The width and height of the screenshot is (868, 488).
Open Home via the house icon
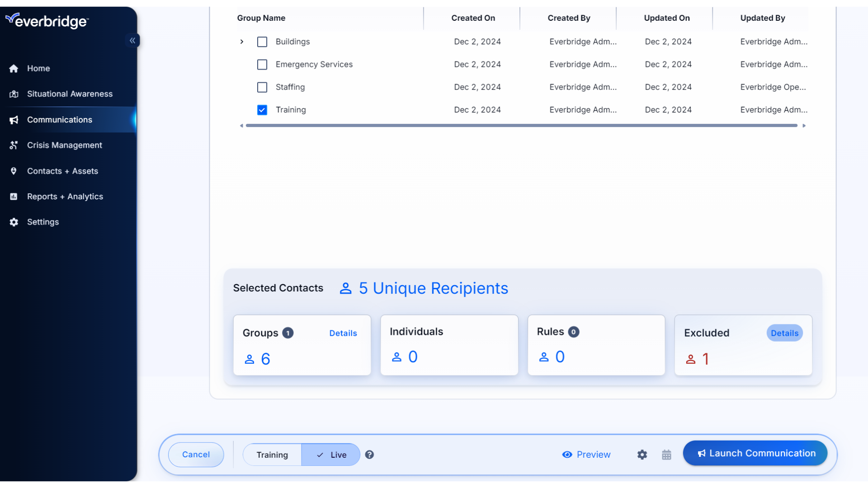(14, 69)
